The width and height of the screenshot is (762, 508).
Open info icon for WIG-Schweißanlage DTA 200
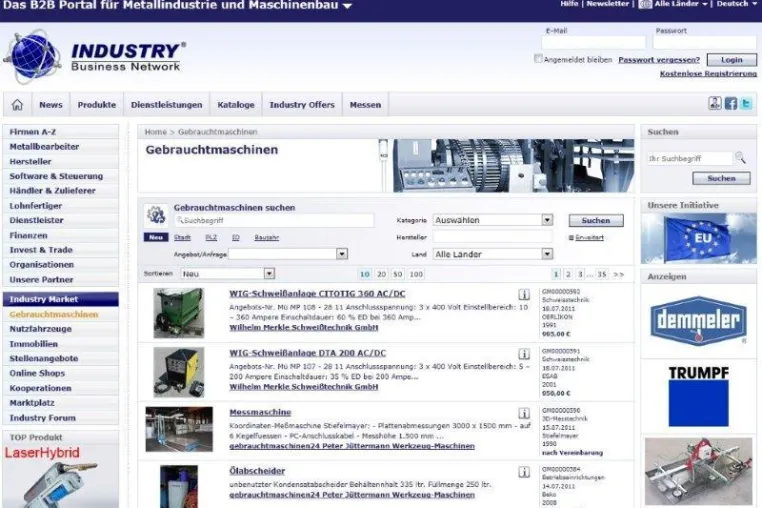tap(524, 353)
